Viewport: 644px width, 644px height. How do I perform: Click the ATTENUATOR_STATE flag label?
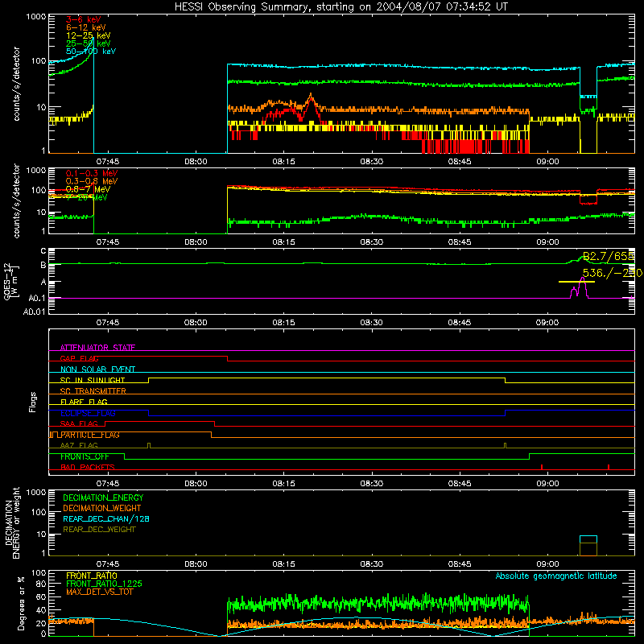(97, 348)
